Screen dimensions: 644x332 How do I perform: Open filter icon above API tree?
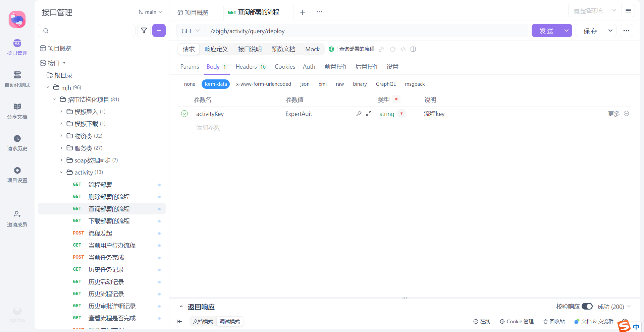point(144,30)
